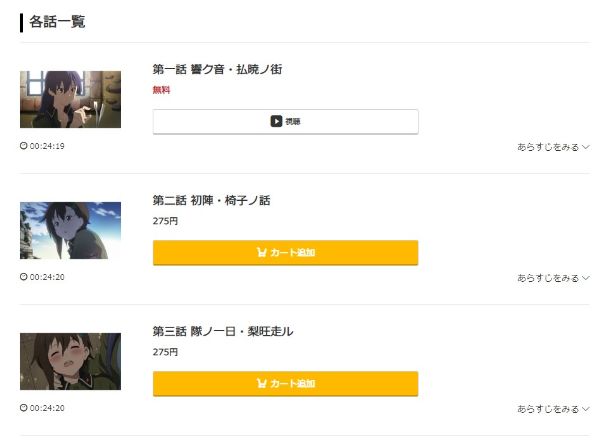Click clock icon beside 00:24:19 duration
This screenshot has width=600, height=443.
(x=24, y=146)
